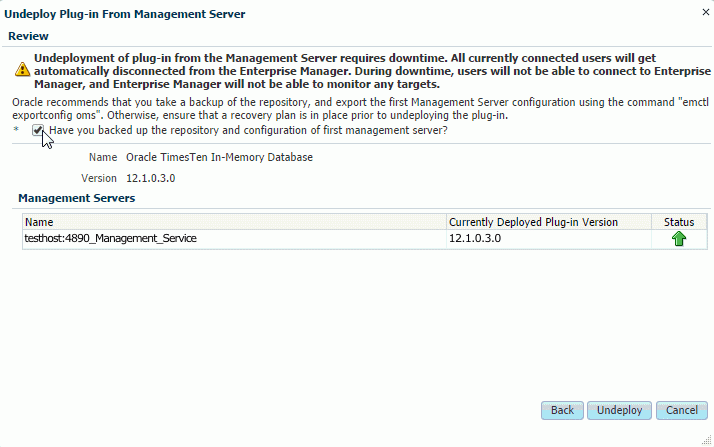Sort by the Name column header
This screenshot has height=447, width=714.
pyautogui.click(x=40, y=222)
